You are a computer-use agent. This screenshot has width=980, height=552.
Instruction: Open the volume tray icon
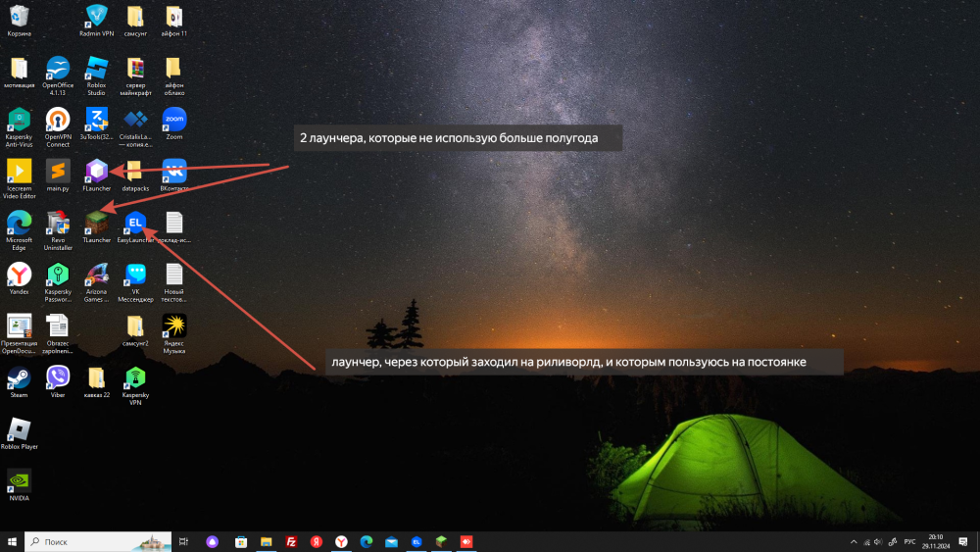(878, 542)
